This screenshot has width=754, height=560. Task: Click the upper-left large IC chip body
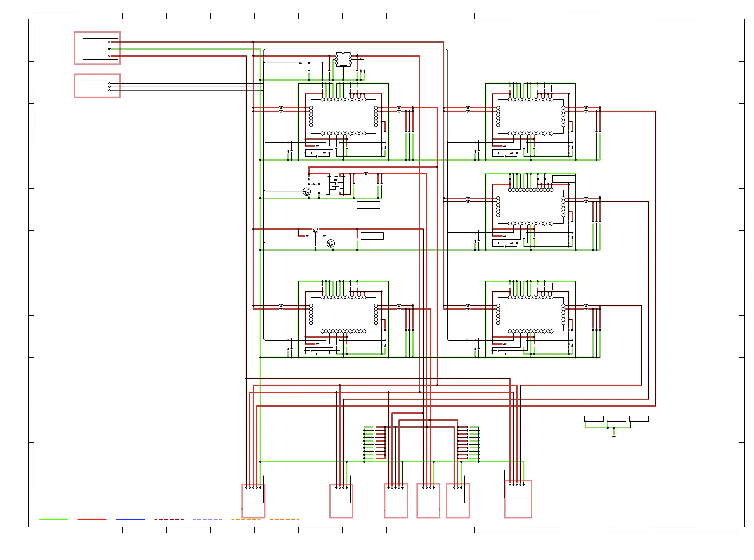tap(343, 116)
